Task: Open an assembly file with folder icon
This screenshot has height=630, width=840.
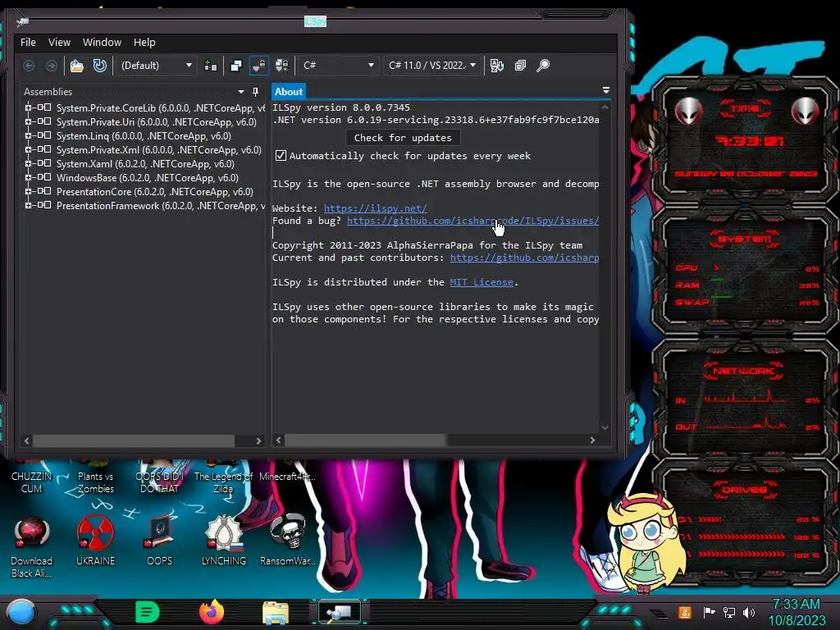Action: [x=77, y=66]
